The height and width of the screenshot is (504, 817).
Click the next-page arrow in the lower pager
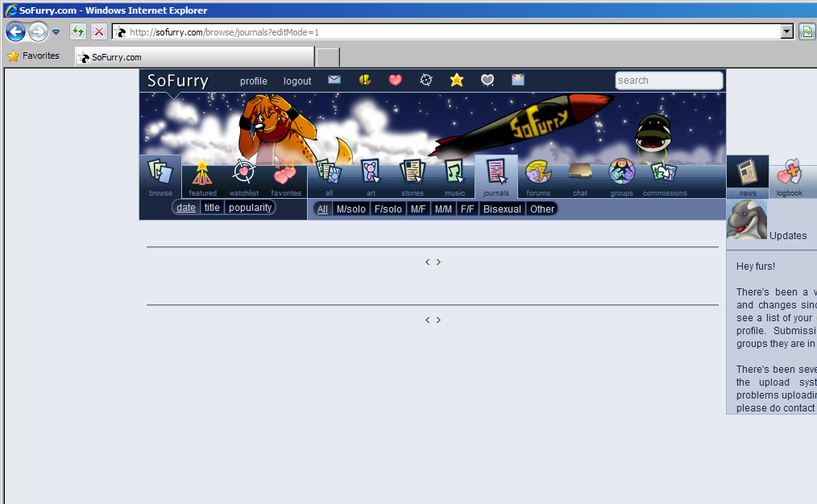coord(438,320)
